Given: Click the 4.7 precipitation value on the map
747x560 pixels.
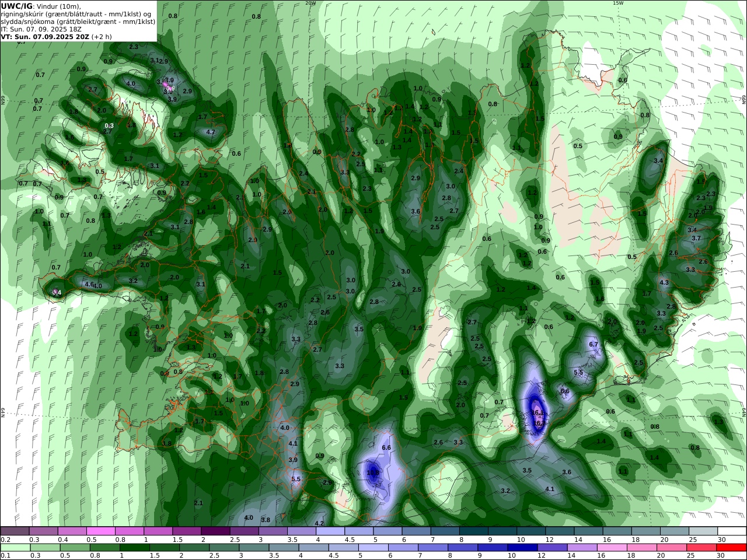Looking at the screenshot, I should (211, 132).
